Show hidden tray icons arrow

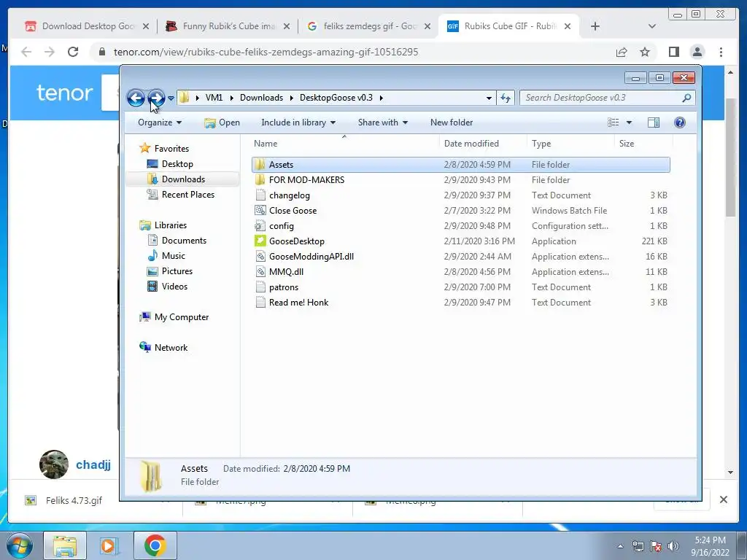620,547
